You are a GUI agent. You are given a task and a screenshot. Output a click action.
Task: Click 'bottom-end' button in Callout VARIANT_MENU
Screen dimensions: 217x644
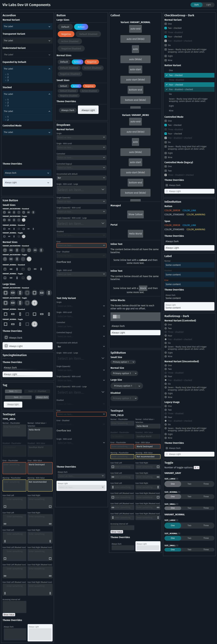[x=135, y=182]
